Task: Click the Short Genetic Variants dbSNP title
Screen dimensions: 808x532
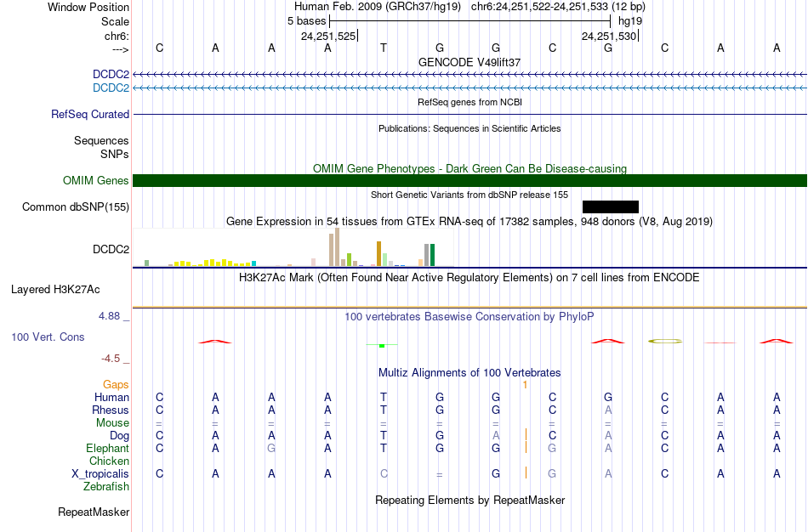Action: click(x=469, y=195)
